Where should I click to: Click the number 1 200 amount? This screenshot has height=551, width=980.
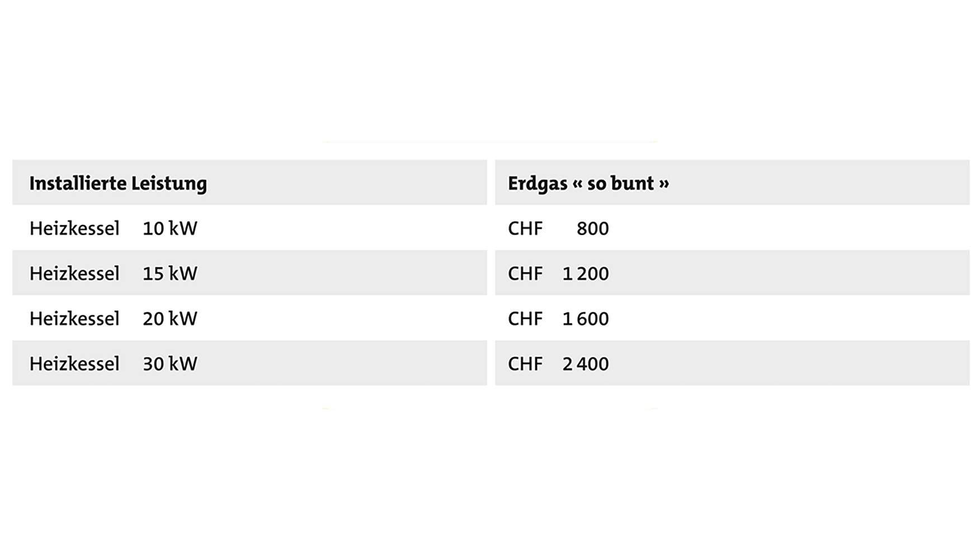pos(586,274)
